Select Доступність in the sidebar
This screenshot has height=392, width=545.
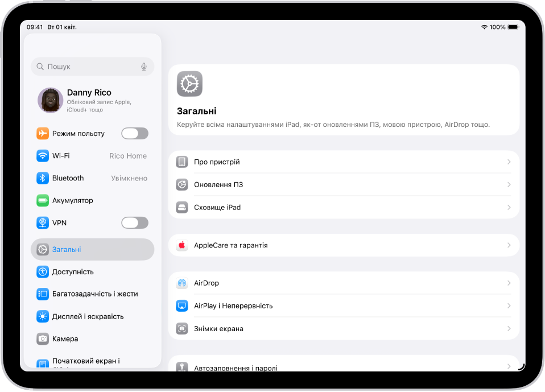click(93, 272)
